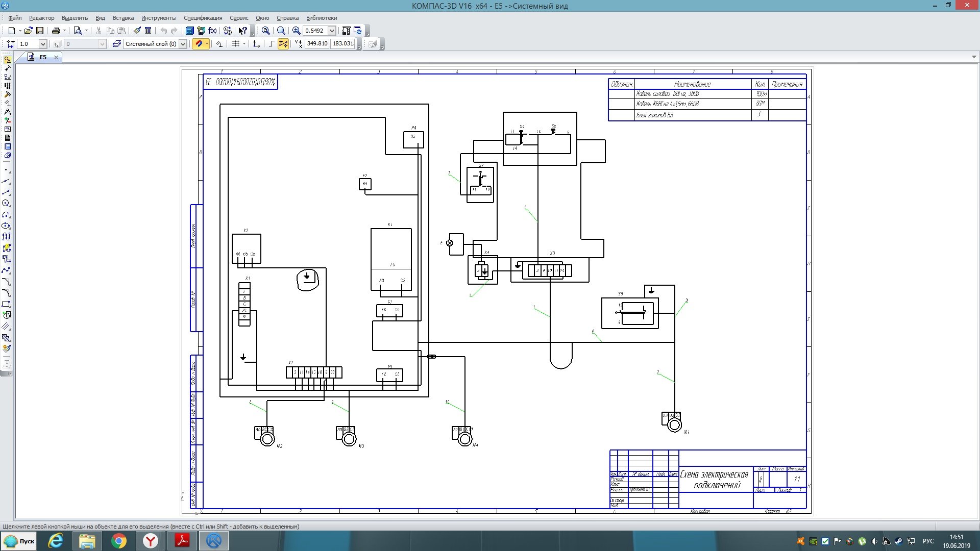The image size is (980, 551).
Task: Click the New document icon
Action: 11,31
